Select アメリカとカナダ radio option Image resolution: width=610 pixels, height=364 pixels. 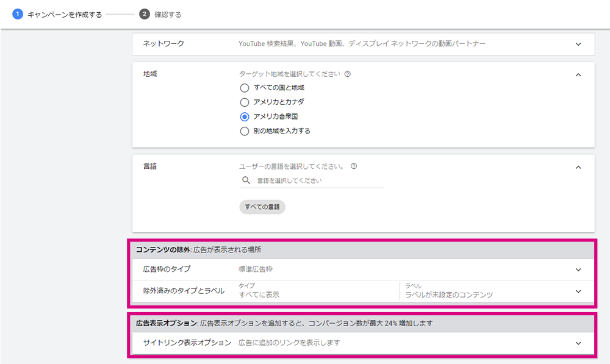pyautogui.click(x=245, y=102)
